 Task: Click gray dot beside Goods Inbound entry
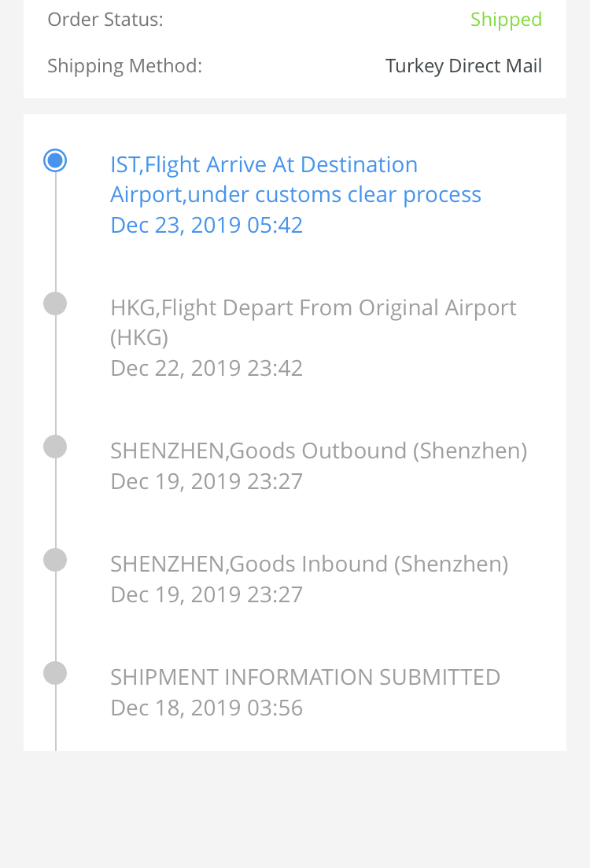click(x=55, y=560)
